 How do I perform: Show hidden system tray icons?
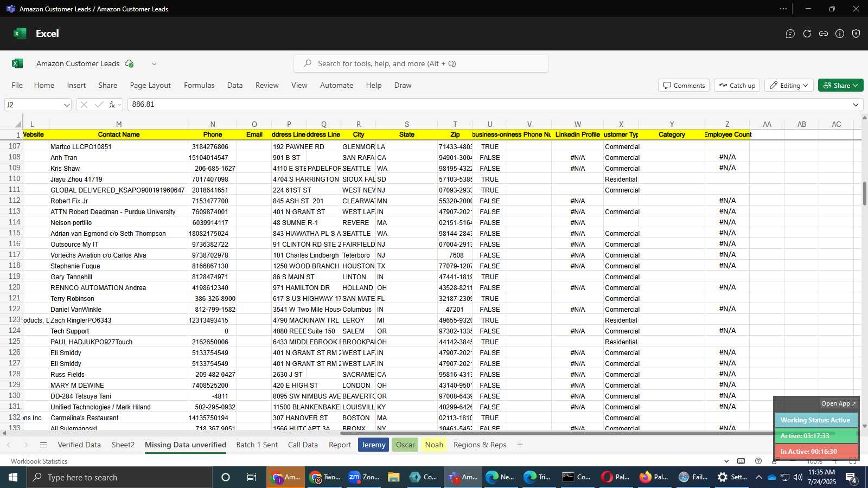tap(758, 477)
